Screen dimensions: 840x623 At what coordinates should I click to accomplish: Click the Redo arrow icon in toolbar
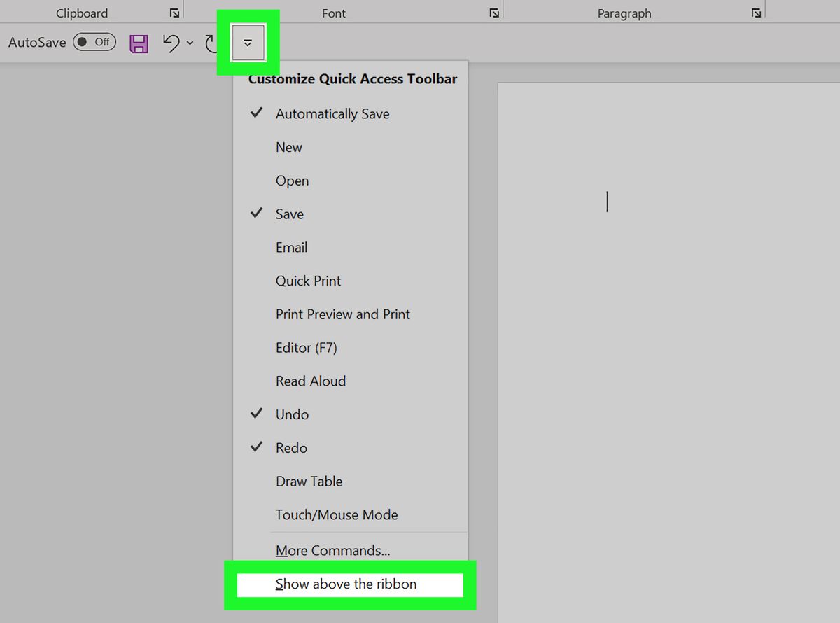coord(213,44)
